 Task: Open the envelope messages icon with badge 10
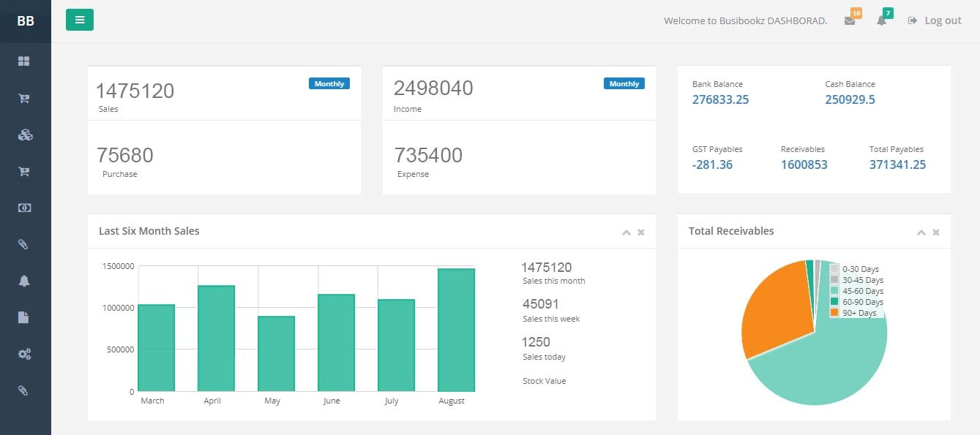850,20
